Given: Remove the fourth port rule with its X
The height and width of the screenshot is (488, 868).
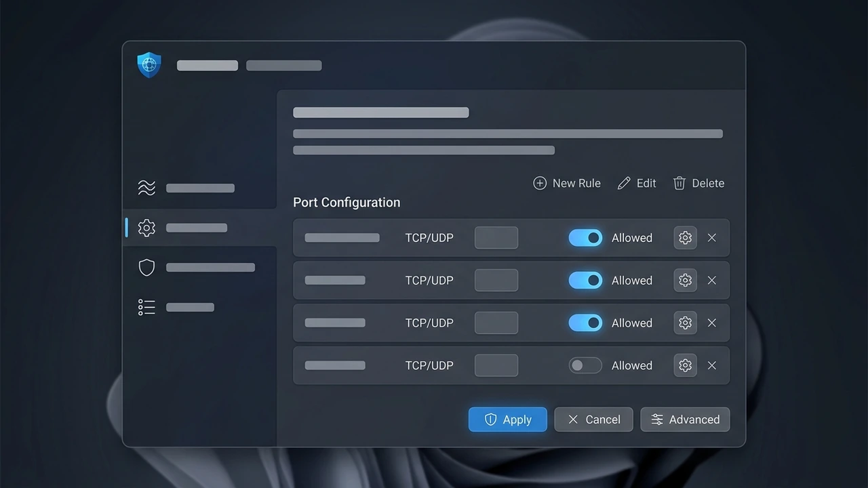Looking at the screenshot, I should (712, 365).
